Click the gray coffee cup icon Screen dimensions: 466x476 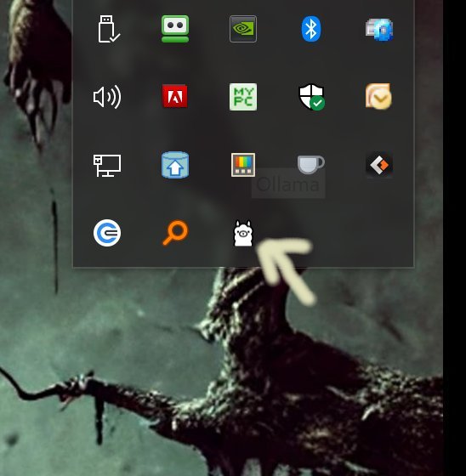[x=310, y=164]
